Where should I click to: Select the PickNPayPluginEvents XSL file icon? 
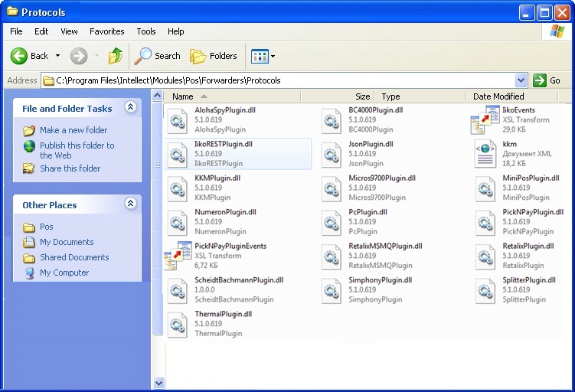pyautogui.click(x=178, y=256)
